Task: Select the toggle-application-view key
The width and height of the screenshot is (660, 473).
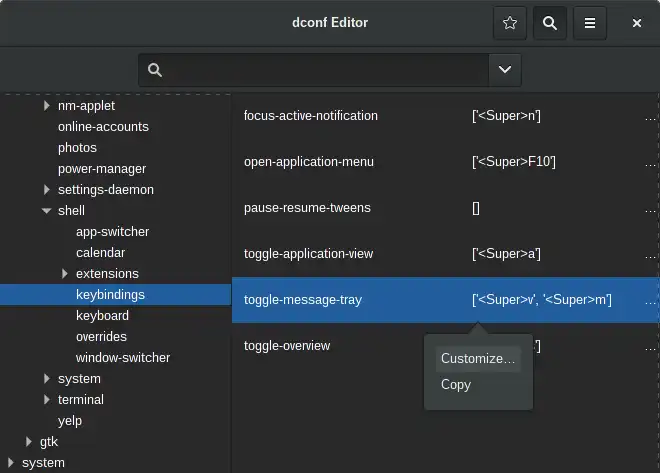Action: tap(308, 254)
